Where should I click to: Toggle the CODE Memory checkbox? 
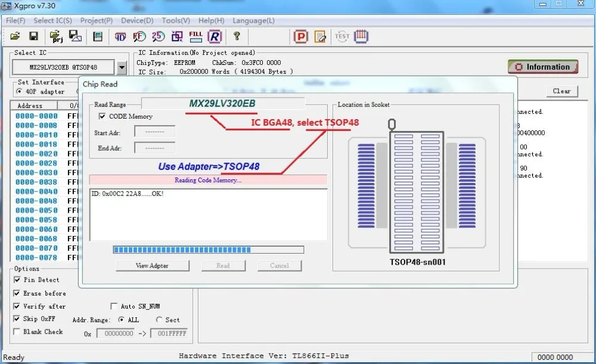102,116
